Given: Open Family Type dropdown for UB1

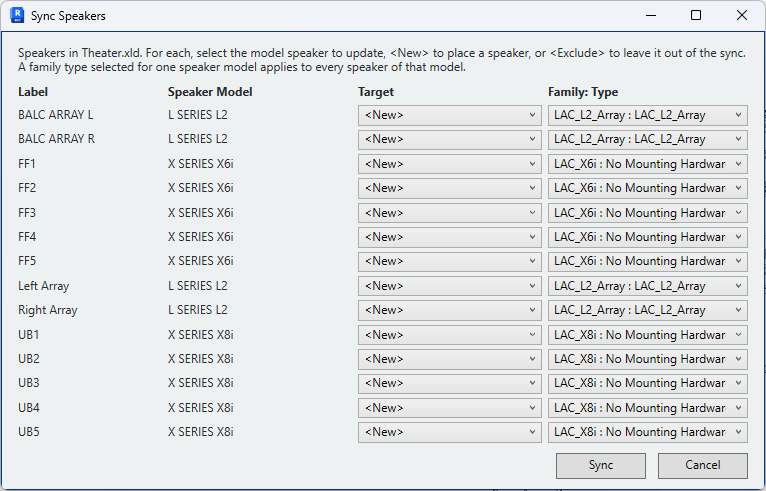Looking at the screenshot, I should (x=648, y=335).
